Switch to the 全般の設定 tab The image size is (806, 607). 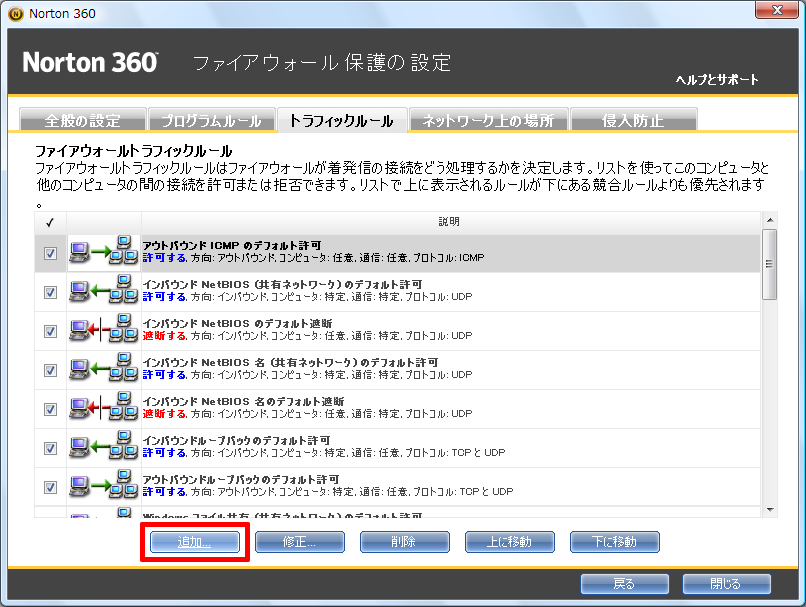click(82, 120)
